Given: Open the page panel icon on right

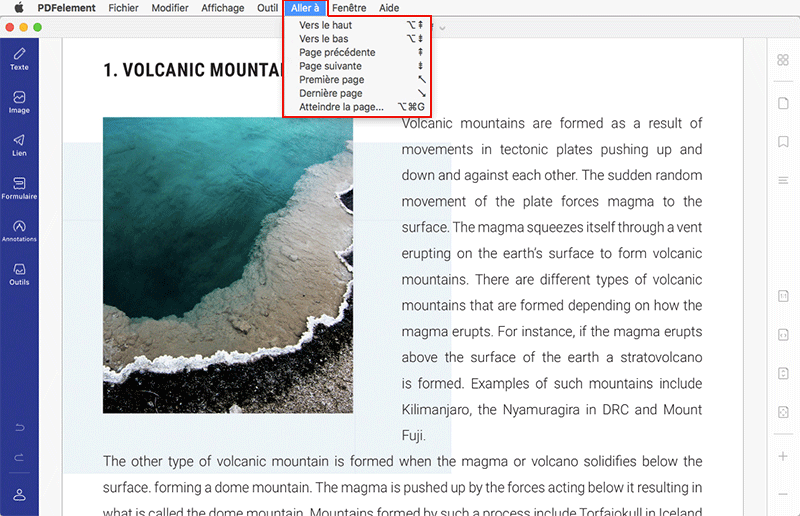Looking at the screenshot, I should tap(783, 103).
